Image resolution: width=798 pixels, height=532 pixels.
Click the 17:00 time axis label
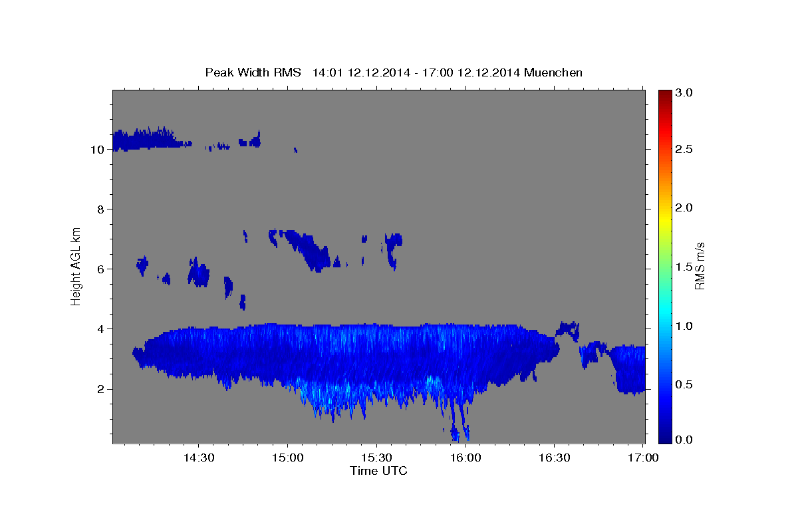click(x=643, y=458)
